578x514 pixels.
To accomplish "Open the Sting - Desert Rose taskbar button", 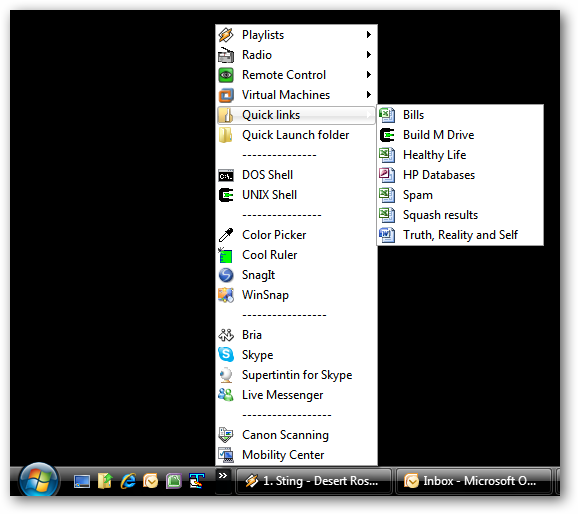I will [x=314, y=481].
